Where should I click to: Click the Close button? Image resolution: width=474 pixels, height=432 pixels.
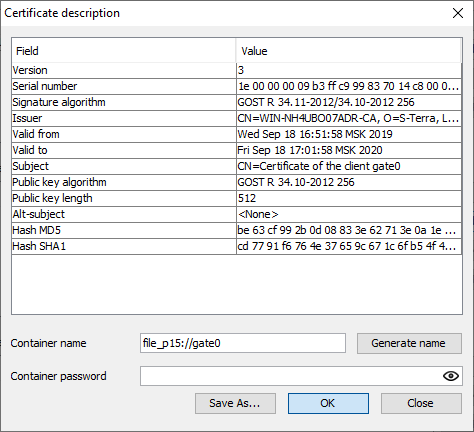pyautogui.click(x=421, y=403)
